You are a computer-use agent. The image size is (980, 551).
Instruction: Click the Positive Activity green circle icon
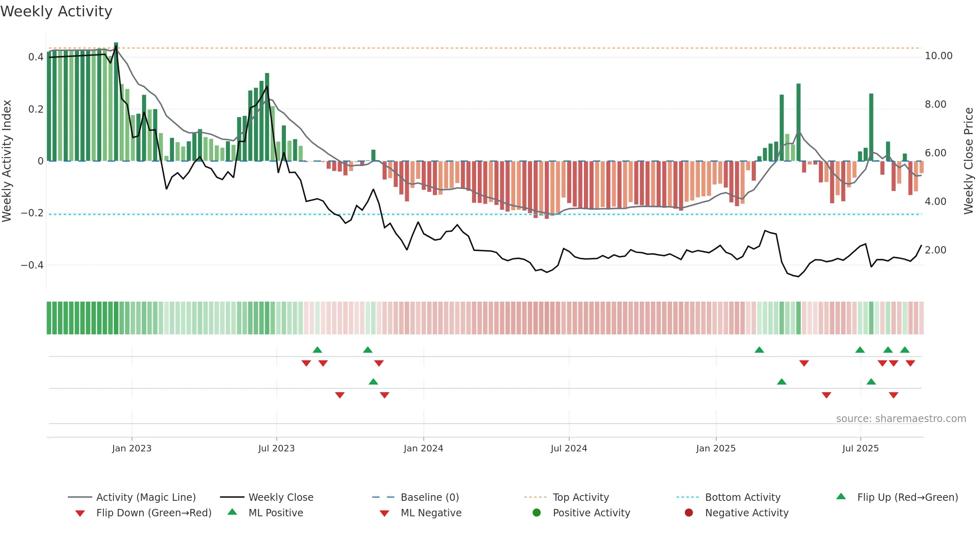[x=537, y=512]
